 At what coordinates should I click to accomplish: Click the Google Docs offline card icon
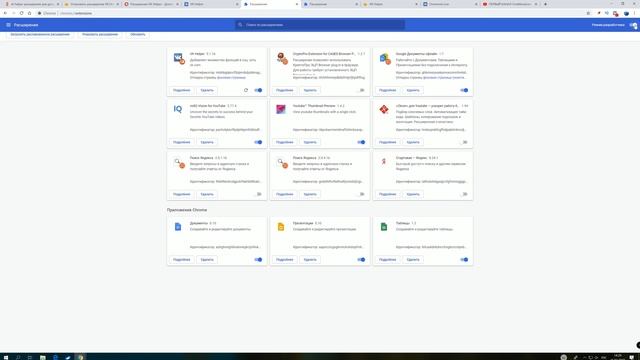coord(385,58)
